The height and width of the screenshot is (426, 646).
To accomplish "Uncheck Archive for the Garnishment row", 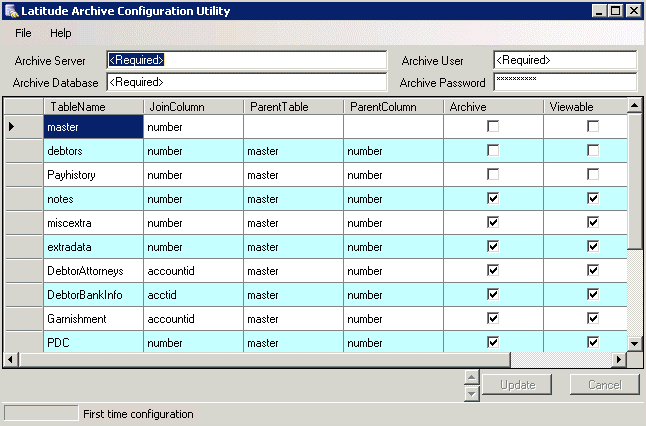I will click(493, 318).
